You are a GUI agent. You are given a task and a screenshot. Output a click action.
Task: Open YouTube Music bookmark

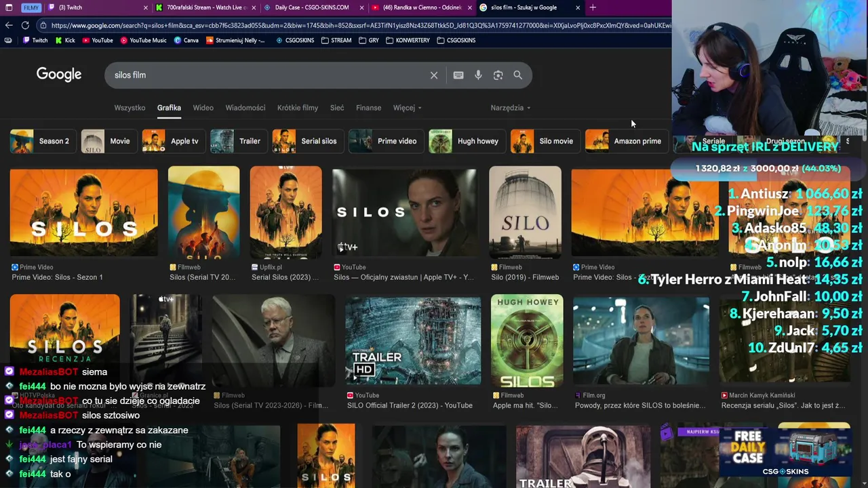143,40
